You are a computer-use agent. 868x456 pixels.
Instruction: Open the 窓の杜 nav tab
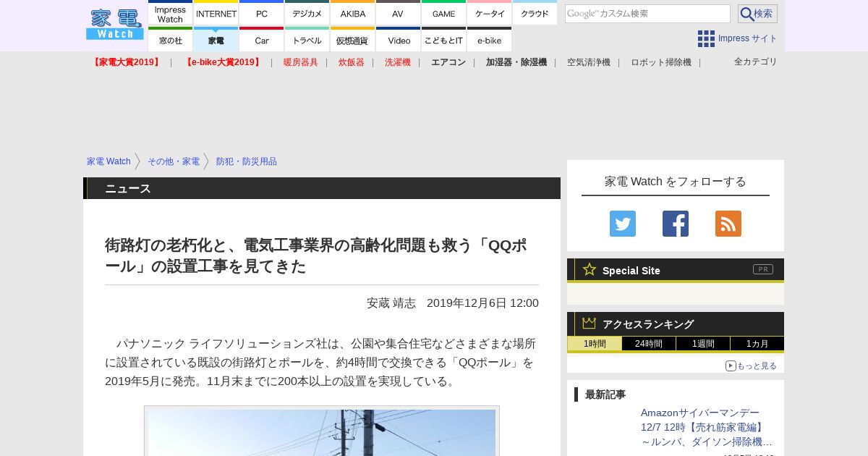point(171,40)
